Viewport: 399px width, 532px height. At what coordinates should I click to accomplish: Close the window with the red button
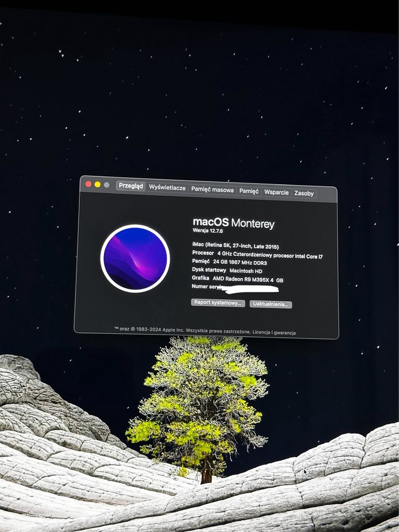pos(88,184)
